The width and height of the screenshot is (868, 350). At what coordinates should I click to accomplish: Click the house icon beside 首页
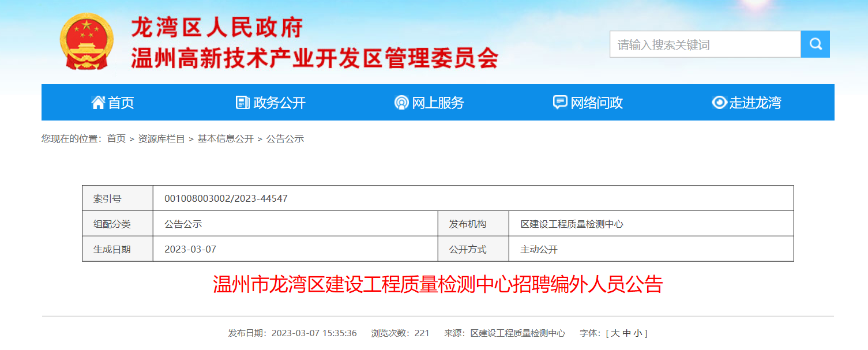coord(98,102)
